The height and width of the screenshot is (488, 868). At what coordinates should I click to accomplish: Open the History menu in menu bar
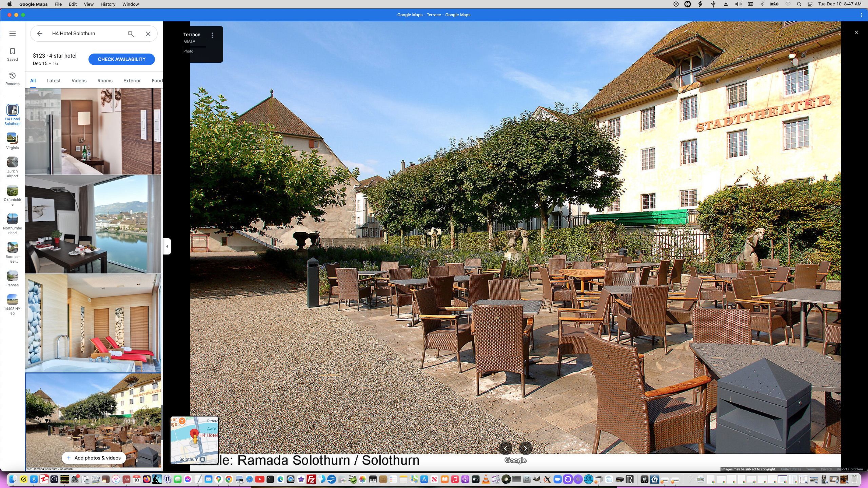point(108,4)
